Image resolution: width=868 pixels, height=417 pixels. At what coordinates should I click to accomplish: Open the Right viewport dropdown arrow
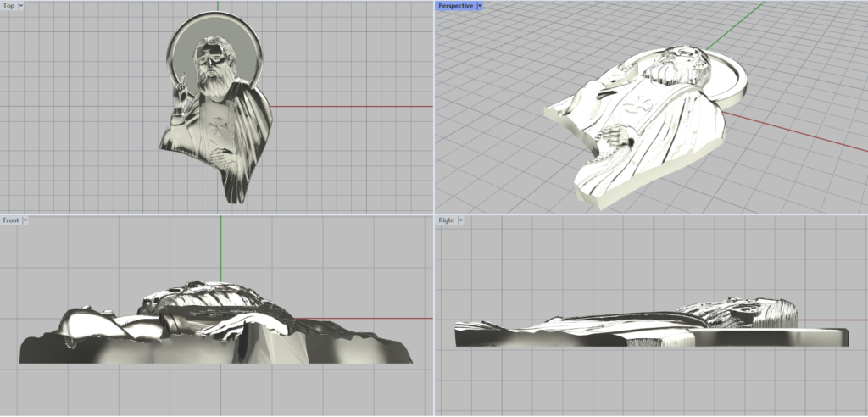[461, 220]
